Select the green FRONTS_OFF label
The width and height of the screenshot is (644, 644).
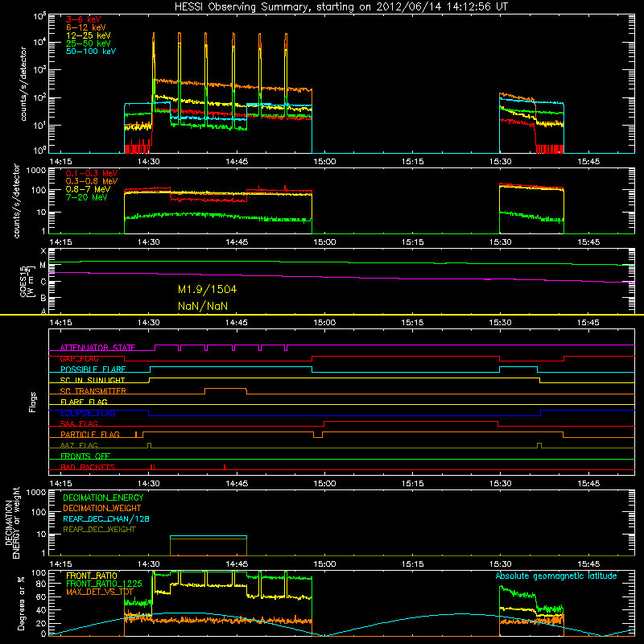pyautogui.click(x=85, y=456)
